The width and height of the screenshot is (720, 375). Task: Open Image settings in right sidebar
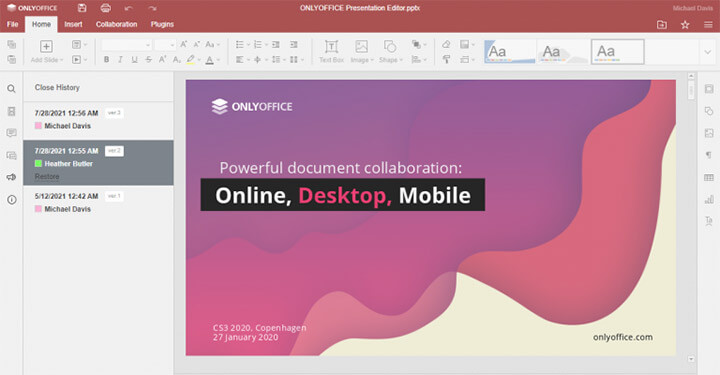(709, 133)
